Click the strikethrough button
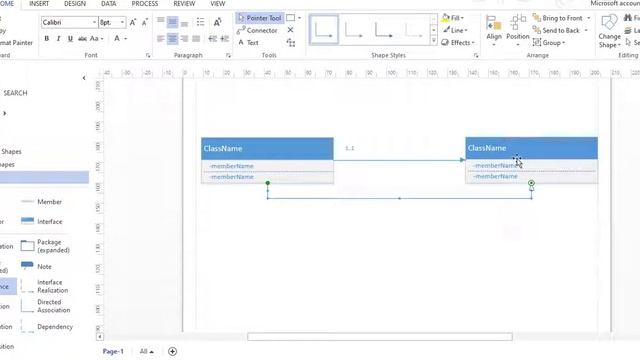This screenshot has height=360, width=640. click(82, 38)
